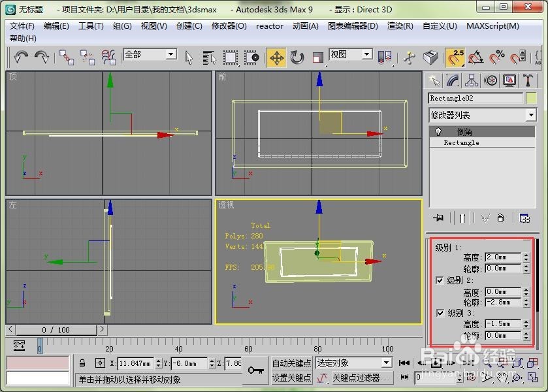
Task: Click the Go to Start playback button
Action: point(404,363)
